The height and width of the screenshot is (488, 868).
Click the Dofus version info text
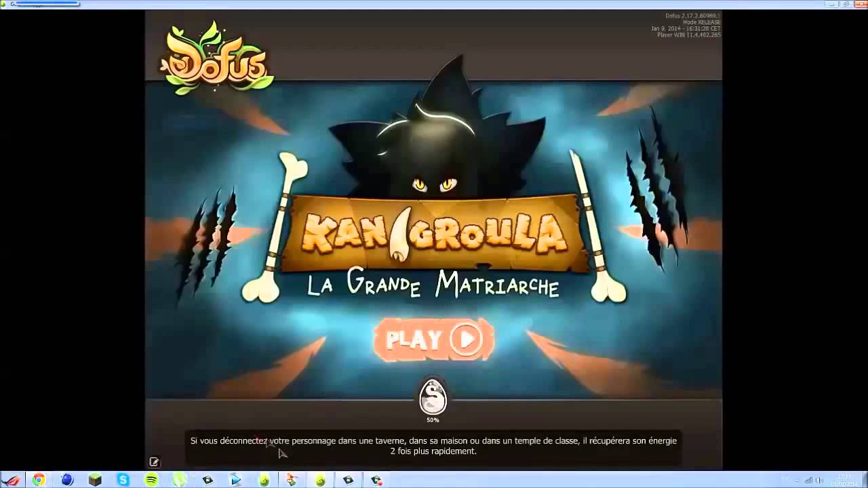(685, 25)
